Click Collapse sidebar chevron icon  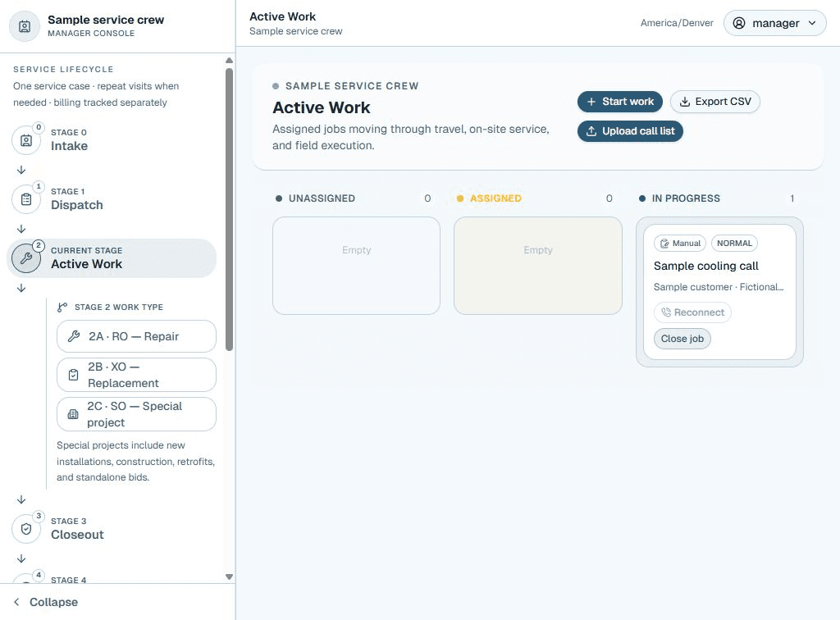16,602
